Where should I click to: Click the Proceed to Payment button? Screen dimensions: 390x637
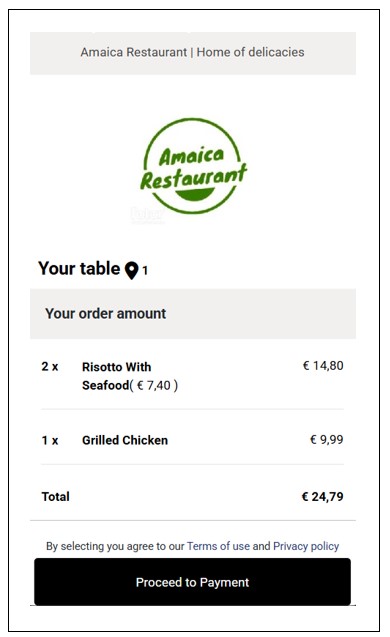192,582
